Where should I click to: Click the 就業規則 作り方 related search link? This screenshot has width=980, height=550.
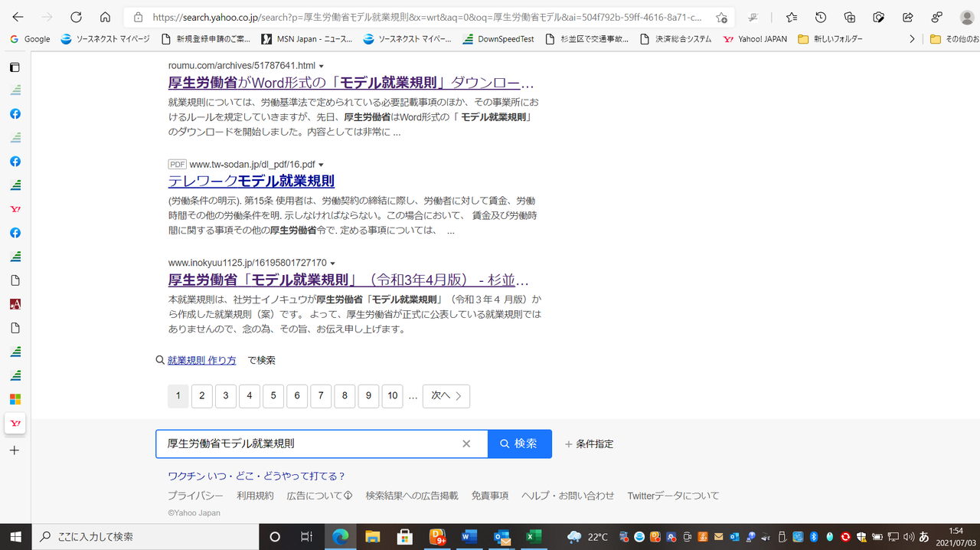pyautogui.click(x=202, y=360)
